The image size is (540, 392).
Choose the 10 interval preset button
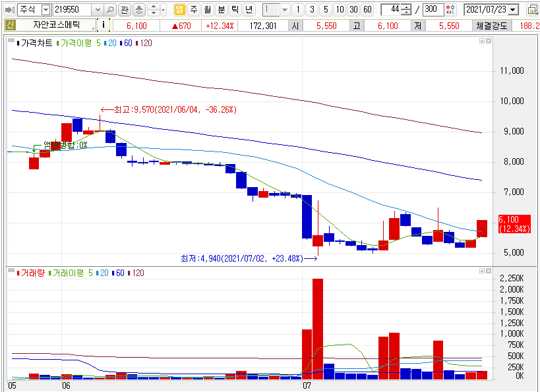[x=340, y=10]
